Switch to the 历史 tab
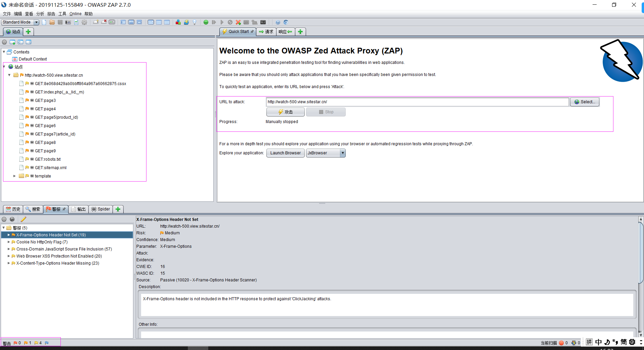 13,209
